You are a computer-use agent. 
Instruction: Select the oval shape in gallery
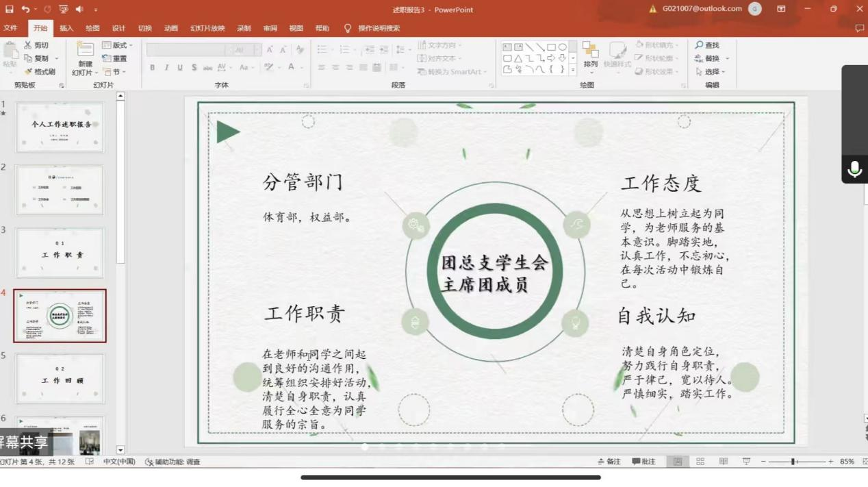[x=562, y=47]
